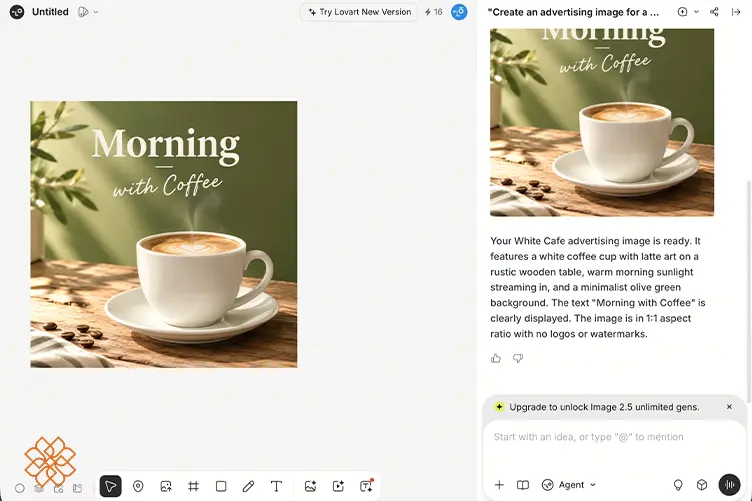Click Try Lovart New Version button

click(x=360, y=12)
